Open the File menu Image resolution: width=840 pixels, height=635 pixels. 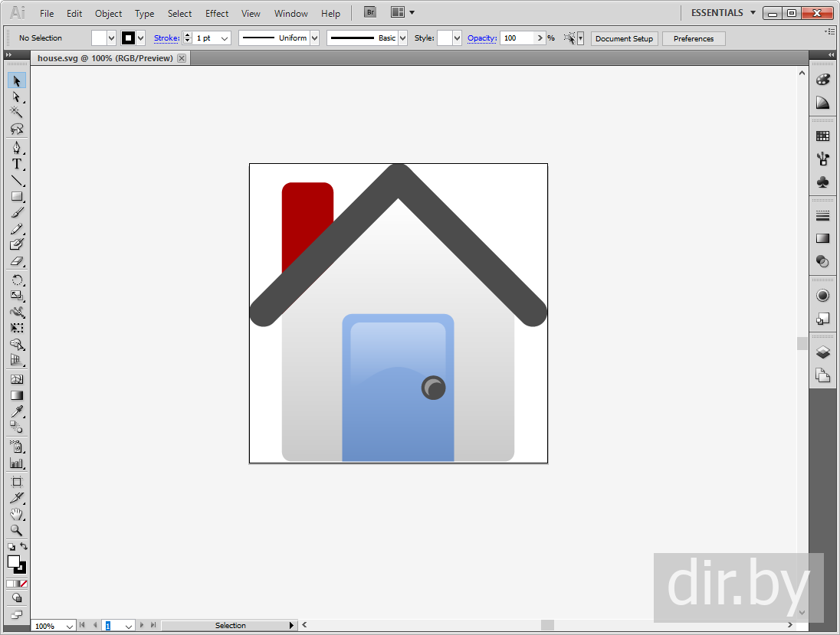[x=47, y=13]
